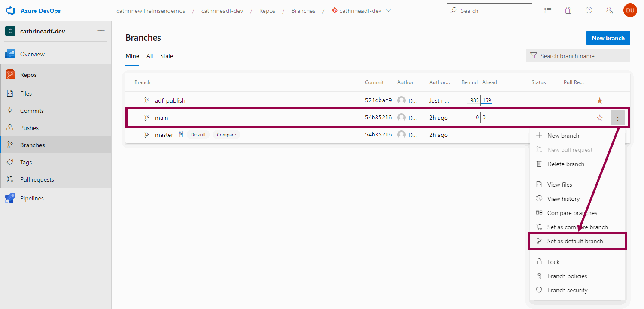The height and width of the screenshot is (309, 644).
Task: Click the DU user avatar
Action: pyautogui.click(x=630, y=10)
